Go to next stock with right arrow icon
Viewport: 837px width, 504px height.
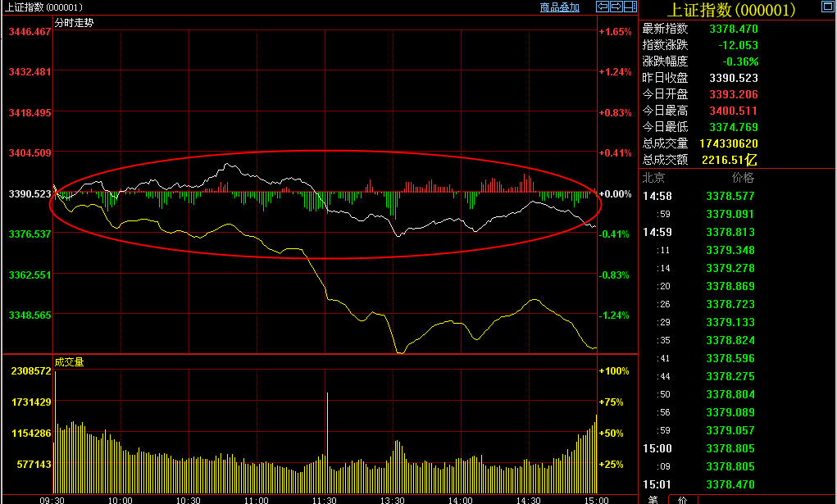tap(616, 7)
